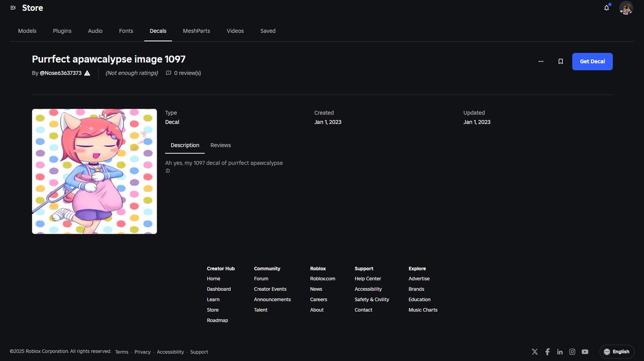Open the footer Forum link
This screenshot has width=644, height=361.
[x=261, y=279]
